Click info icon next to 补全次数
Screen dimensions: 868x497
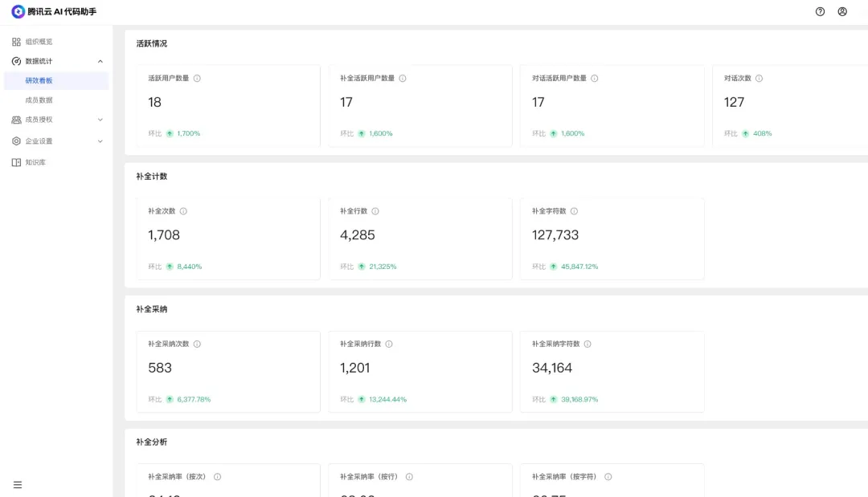[183, 211]
